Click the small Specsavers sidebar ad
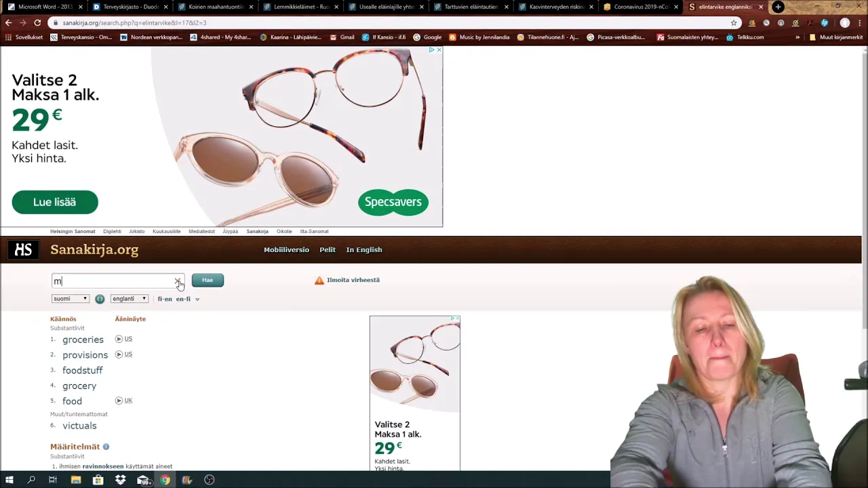 tap(415, 393)
